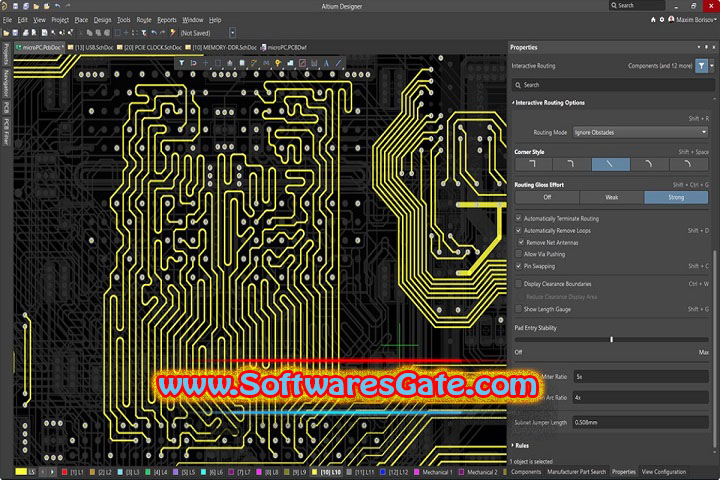Click previous layer tabs arrow in layer bar

pyautogui.click(x=43, y=472)
